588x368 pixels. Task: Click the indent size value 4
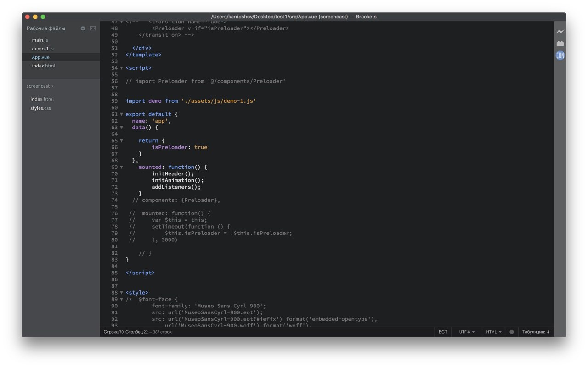(548, 332)
